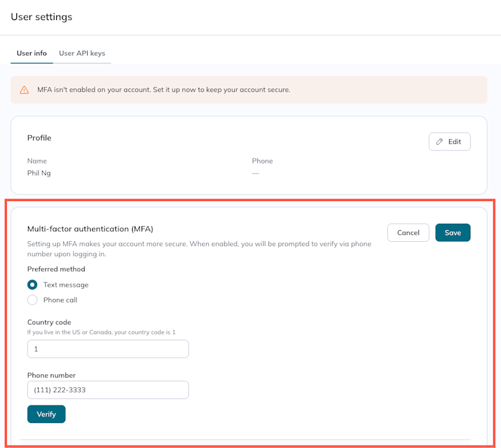The image size is (501, 448).
Task: Click the MFA warning triangle icon
Action: coord(24,90)
